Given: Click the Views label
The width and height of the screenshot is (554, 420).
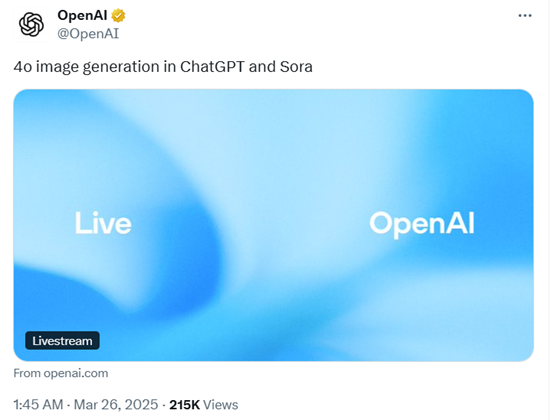Looking at the screenshot, I should coord(220,405).
